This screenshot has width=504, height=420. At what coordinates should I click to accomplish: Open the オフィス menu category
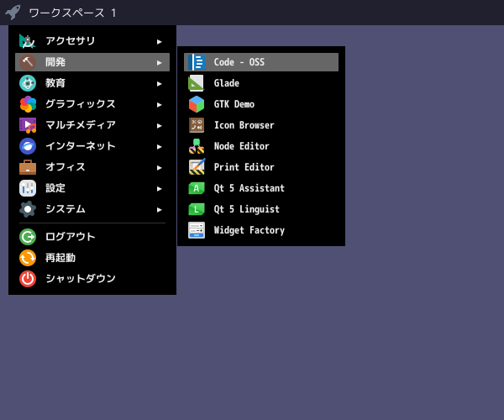click(92, 167)
